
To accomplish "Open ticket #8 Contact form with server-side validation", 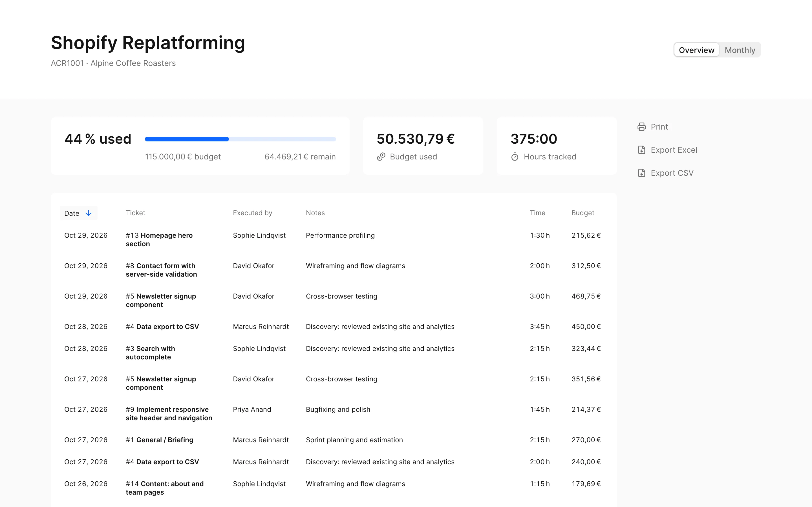I will click(161, 270).
